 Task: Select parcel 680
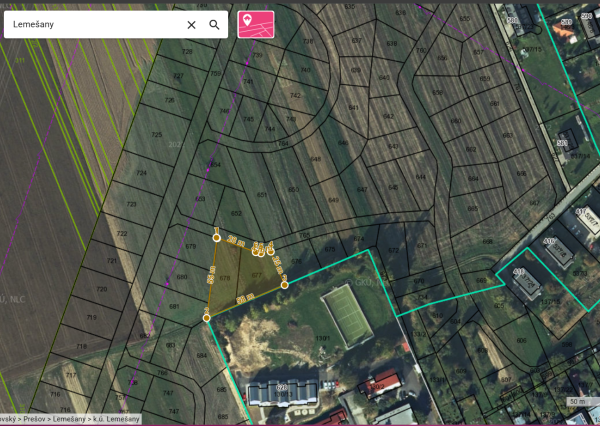pyautogui.click(x=182, y=277)
